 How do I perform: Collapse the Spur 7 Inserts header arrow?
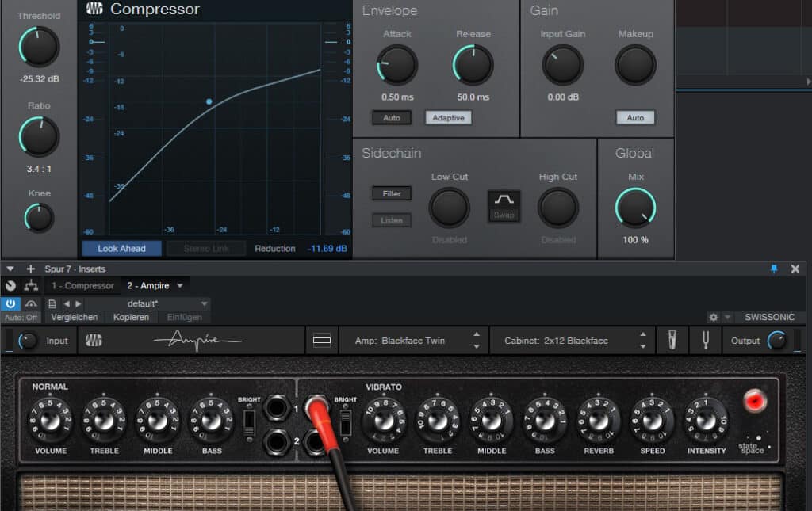10,269
